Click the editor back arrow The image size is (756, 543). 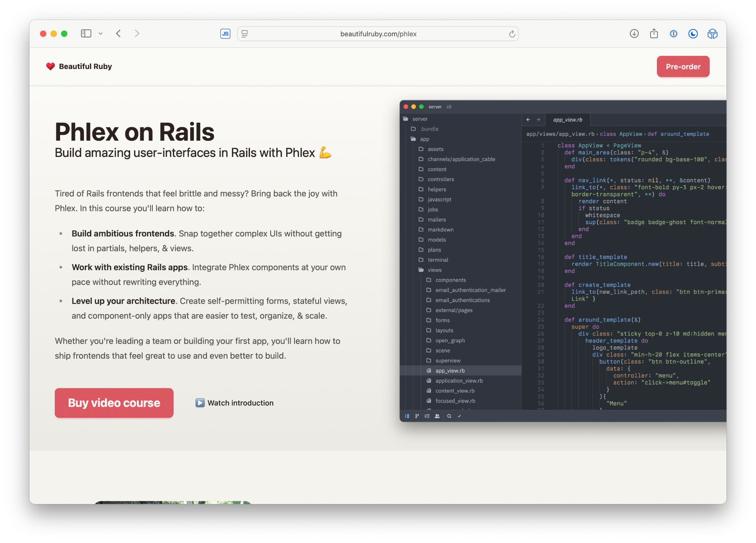pos(528,120)
